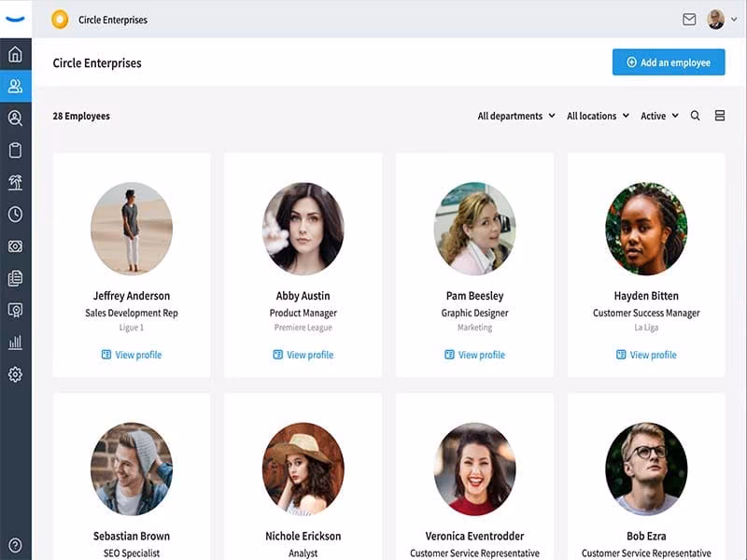Click the Graphic Designer title

click(x=474, y=313)
